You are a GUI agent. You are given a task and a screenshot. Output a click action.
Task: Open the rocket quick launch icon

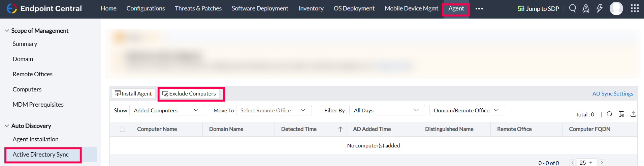pos(586,8)
